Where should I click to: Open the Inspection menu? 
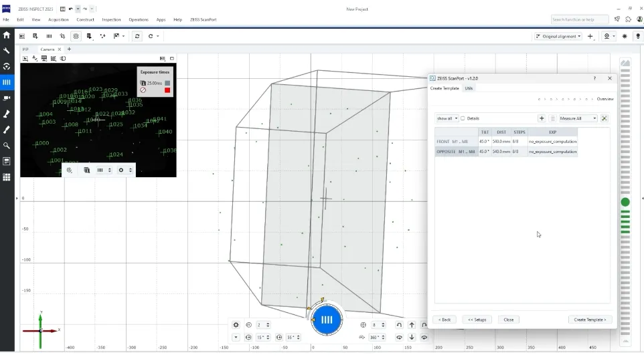point(111,19)
